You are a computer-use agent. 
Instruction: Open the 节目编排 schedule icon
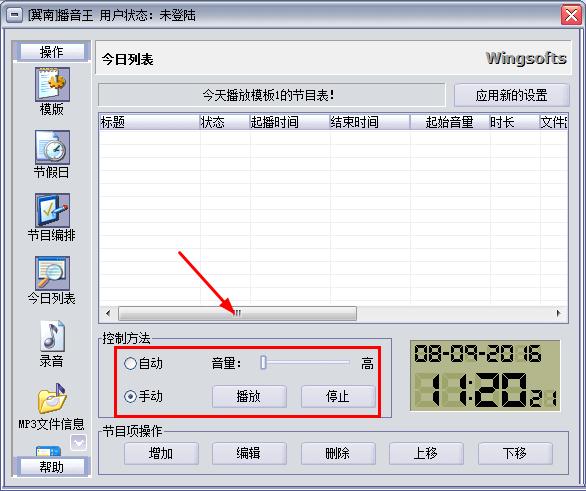click(x=52, y=210)
